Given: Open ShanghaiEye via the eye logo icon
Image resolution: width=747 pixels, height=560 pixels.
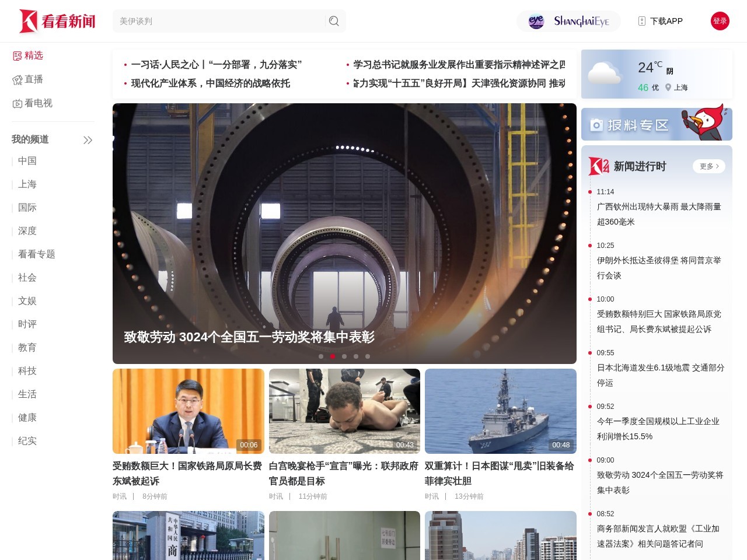Looking at the screenshot, I should pos(535,21).
